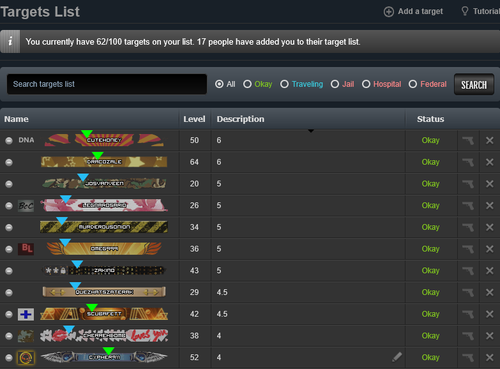Remove the level 64 target using X

(x=489, y=162)
